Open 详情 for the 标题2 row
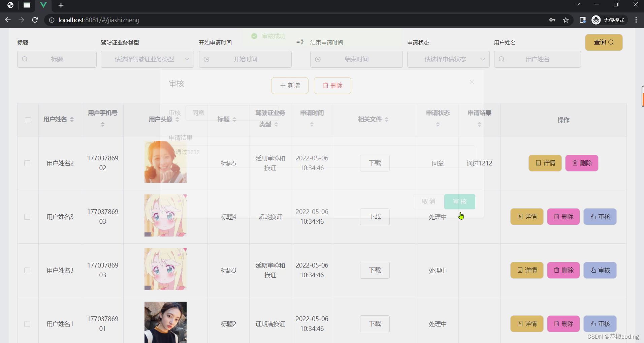This screenshot has height=343, width=644. click(x=527, y=324)
